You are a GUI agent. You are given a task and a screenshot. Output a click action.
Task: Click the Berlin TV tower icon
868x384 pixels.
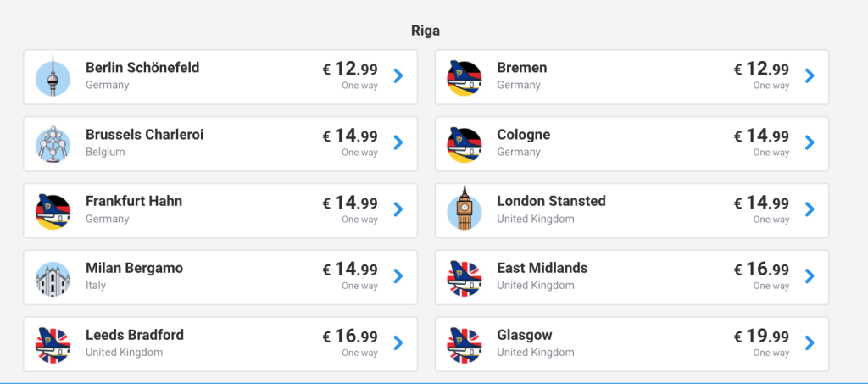coord(53,77)
